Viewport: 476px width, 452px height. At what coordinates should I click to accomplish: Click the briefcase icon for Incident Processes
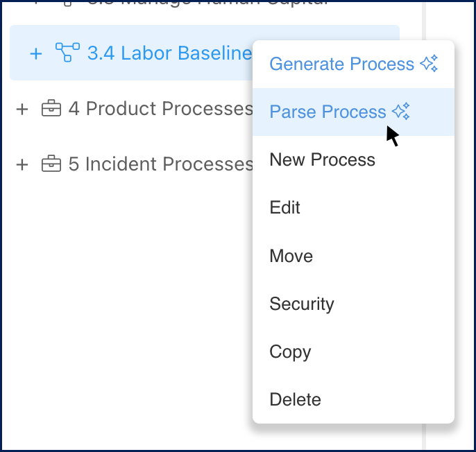point(51,164)
